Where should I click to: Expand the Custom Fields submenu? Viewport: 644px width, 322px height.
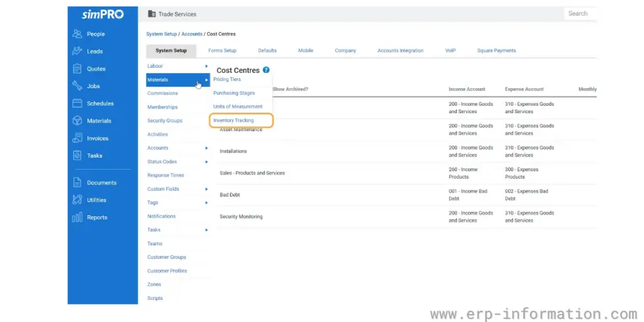click(206, 189)
